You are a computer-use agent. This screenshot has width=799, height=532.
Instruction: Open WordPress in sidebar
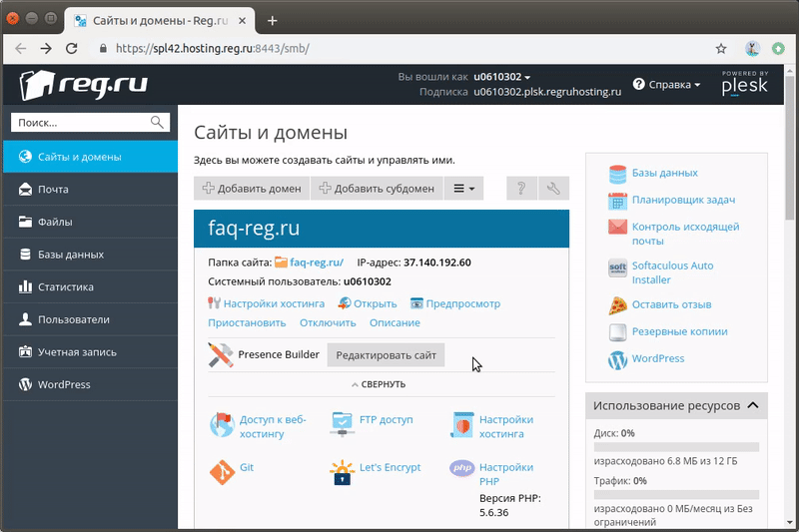coord(91,385)
